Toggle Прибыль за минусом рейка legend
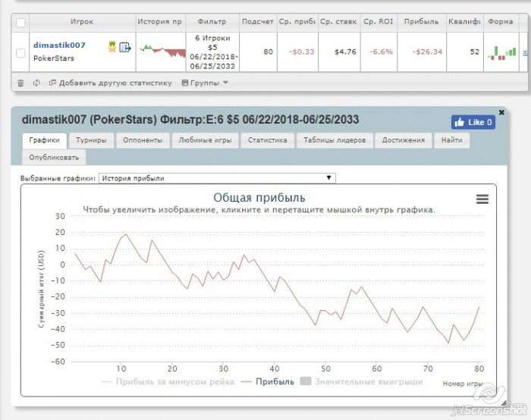 [x=168, y=382]
